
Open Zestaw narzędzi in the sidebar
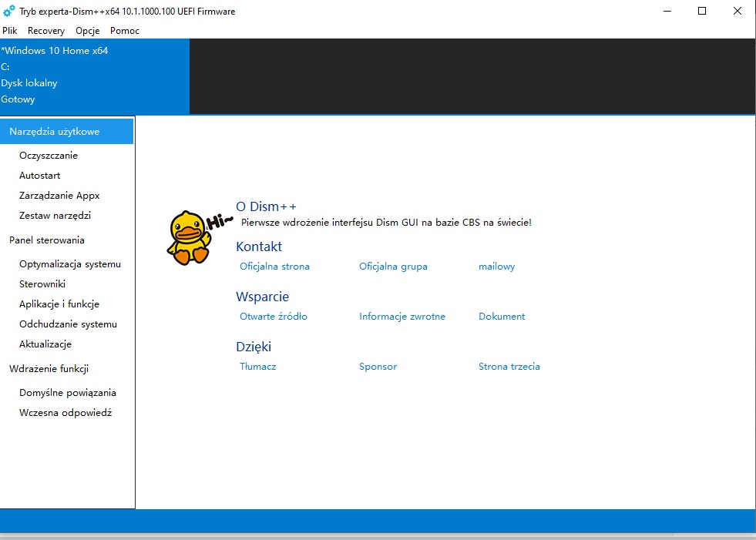click(55, 216)
